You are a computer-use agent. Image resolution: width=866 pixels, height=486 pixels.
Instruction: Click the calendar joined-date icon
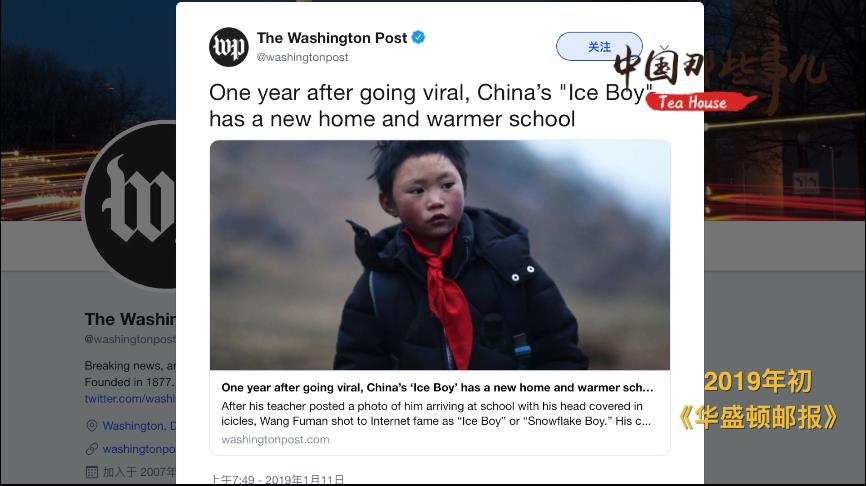click(92, 472)
